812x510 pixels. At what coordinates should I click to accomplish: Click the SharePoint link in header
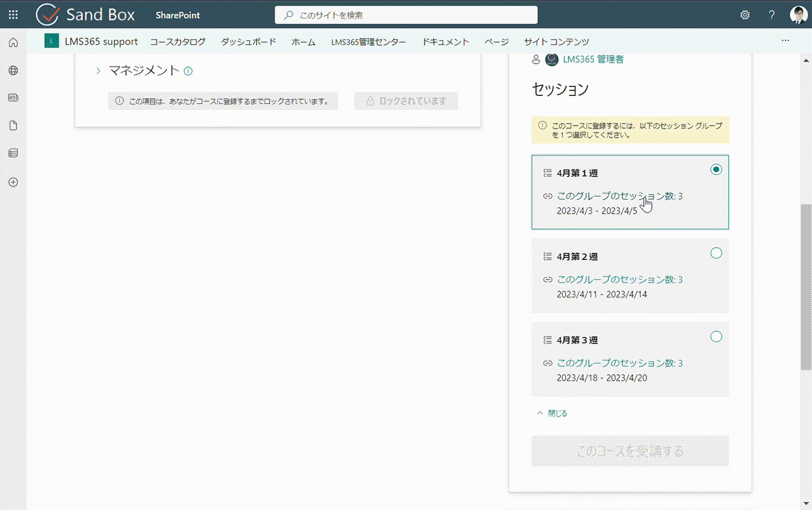click(x=178, y=15)
